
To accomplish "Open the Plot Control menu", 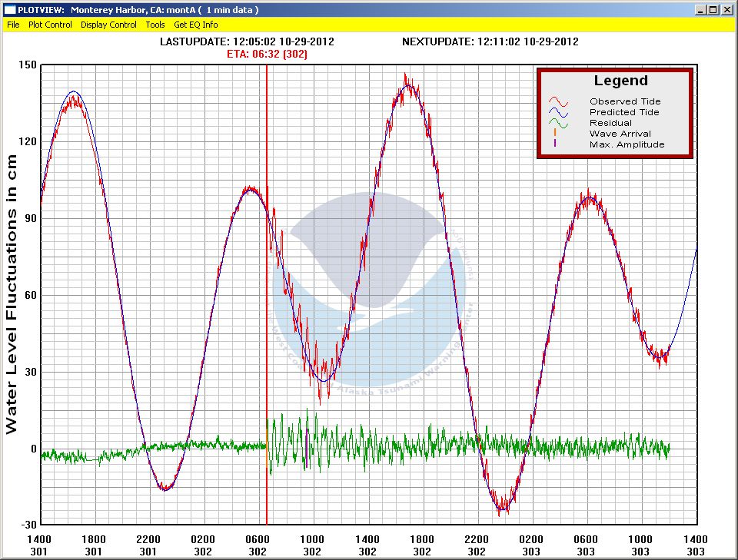I will pos(50,25).
